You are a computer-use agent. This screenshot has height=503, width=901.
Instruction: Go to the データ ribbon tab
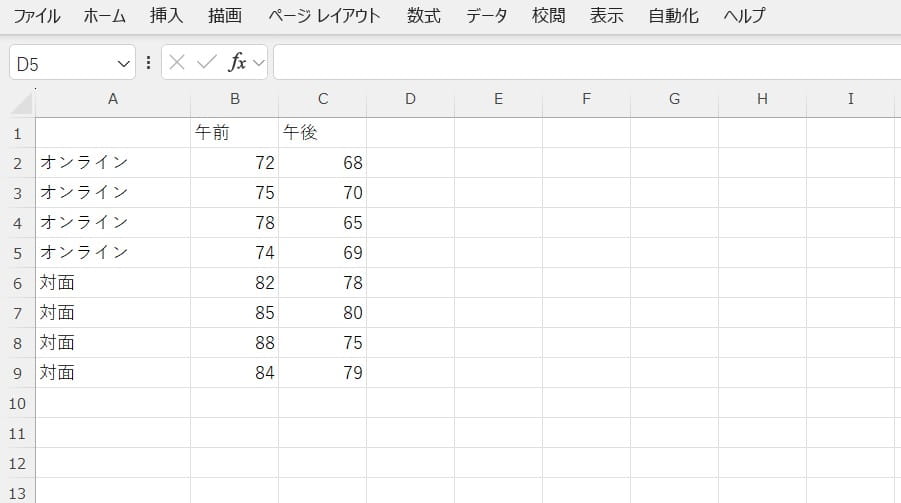pos(487,16)
